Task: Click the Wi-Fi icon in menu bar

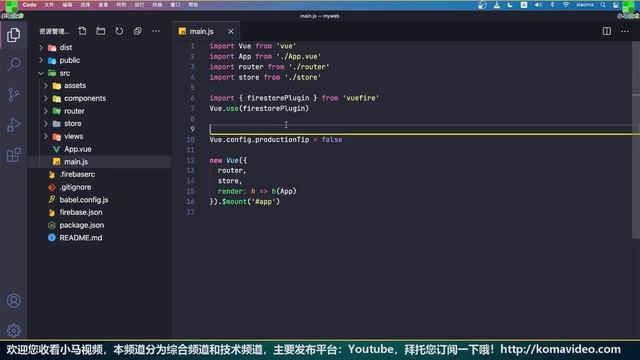Action: point(566,5)
